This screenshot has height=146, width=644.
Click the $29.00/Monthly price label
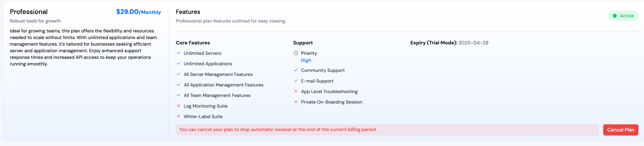[x=139, y=12]
